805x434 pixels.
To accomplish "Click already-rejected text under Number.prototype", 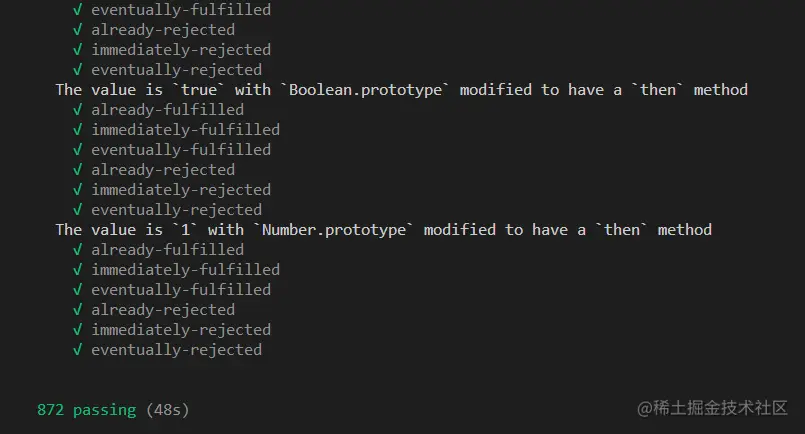I will pos(163,310).
